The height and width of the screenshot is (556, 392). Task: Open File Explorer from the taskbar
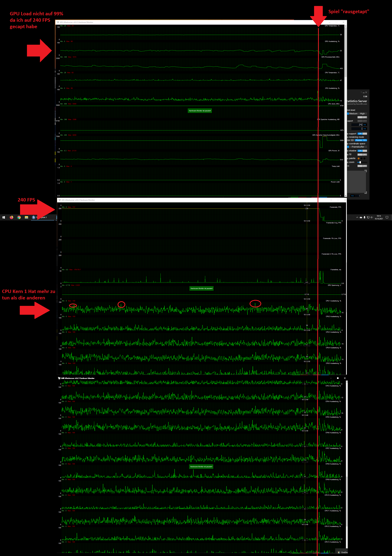26,217
